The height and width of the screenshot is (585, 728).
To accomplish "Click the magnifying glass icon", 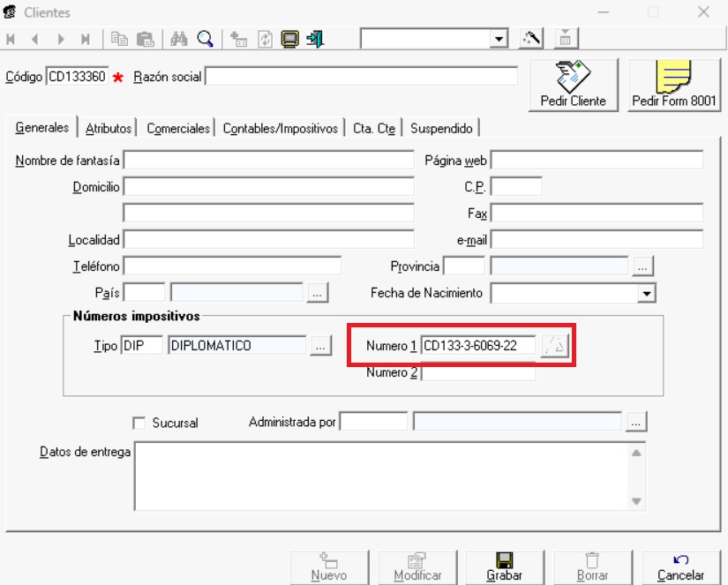I will tap(205, 39).
